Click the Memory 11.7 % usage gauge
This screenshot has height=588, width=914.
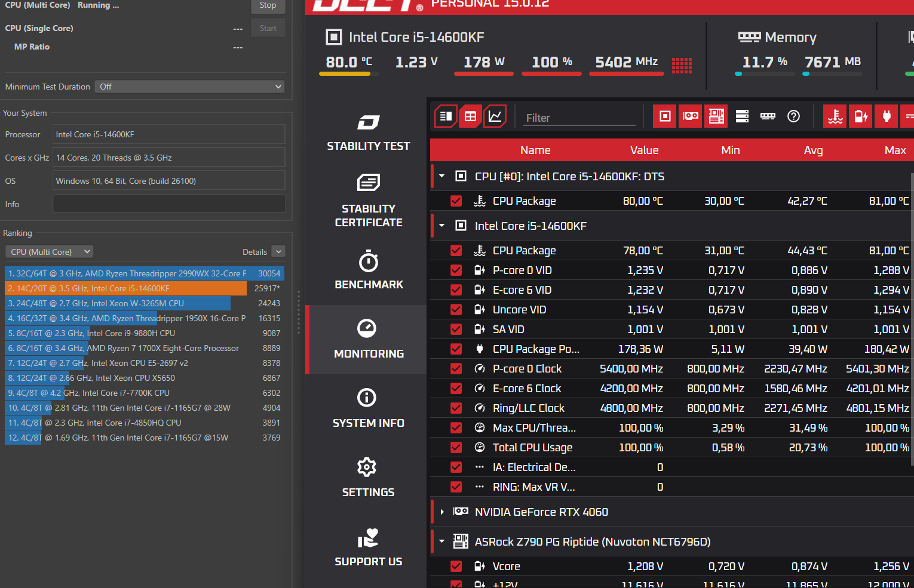pos(765,66)
